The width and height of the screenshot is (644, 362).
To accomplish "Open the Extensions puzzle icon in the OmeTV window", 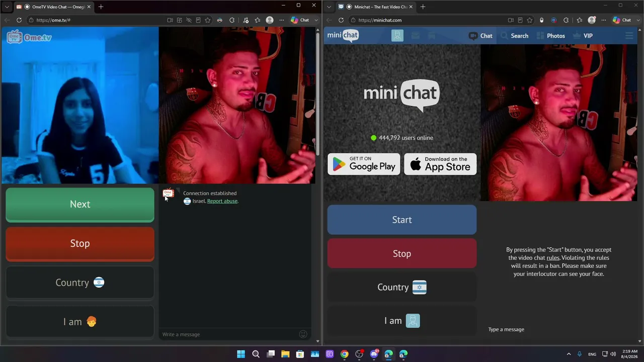I will pyautogui.click(x=232, y=20).
